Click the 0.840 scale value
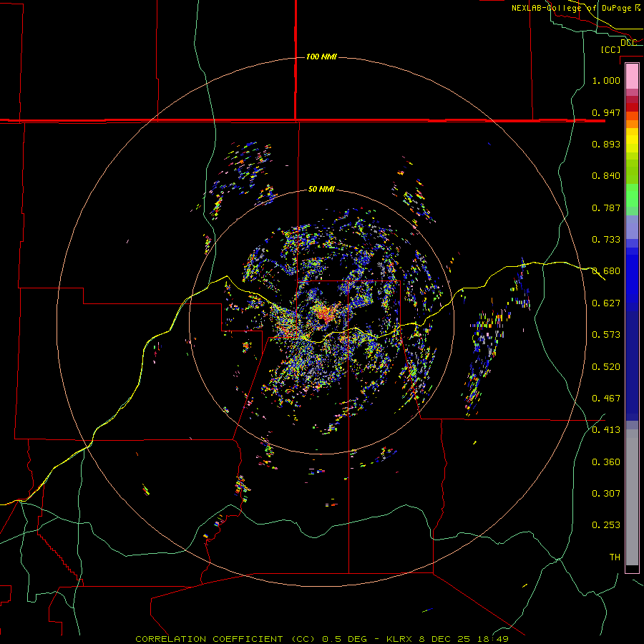This screenshot has width=644, height=644. click(x=606, y=176)
